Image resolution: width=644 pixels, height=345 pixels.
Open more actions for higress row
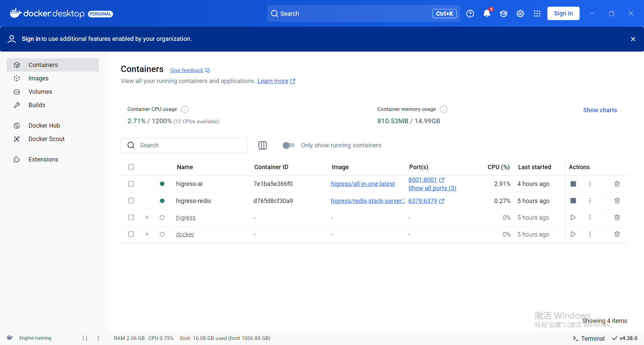590,217
